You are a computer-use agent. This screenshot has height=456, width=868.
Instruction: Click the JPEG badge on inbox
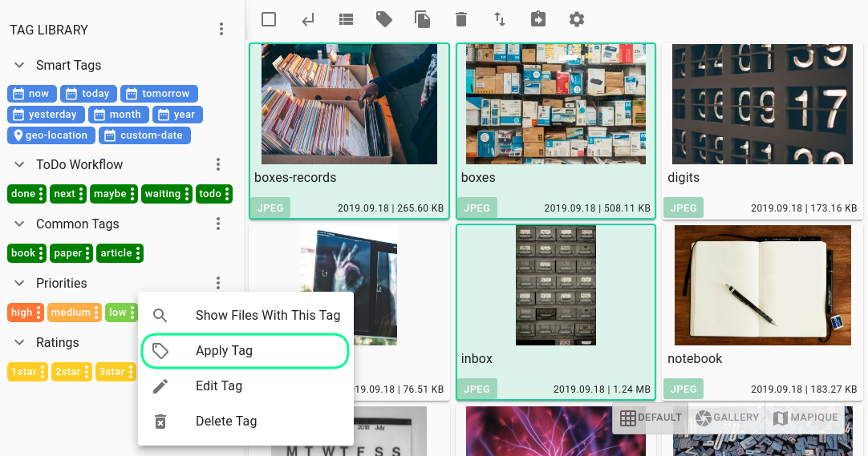point(477,389)
